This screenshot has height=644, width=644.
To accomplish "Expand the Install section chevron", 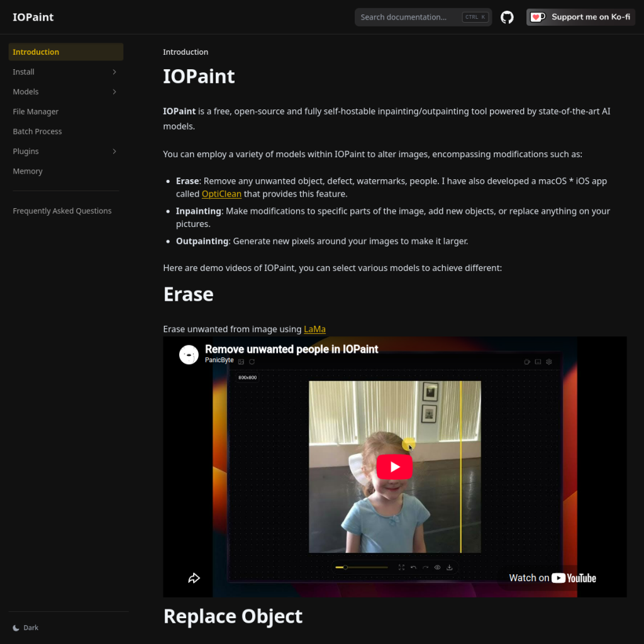I will point(114,72).
